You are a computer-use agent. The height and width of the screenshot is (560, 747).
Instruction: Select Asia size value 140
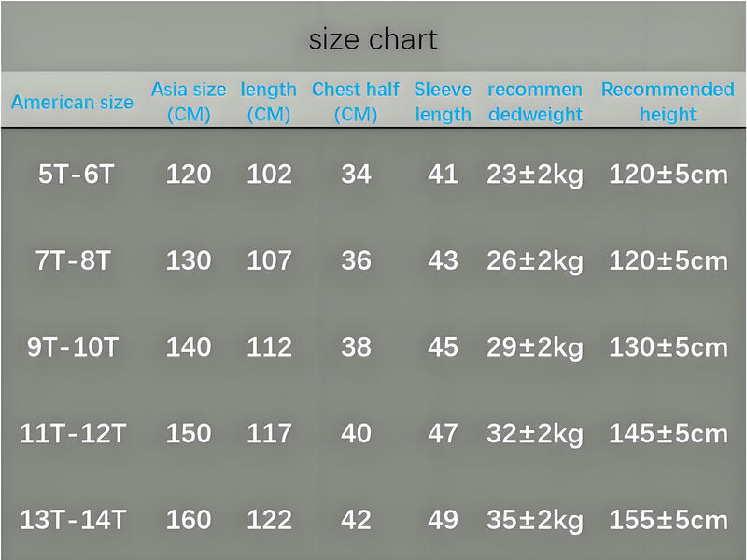[x=189, y=346]
